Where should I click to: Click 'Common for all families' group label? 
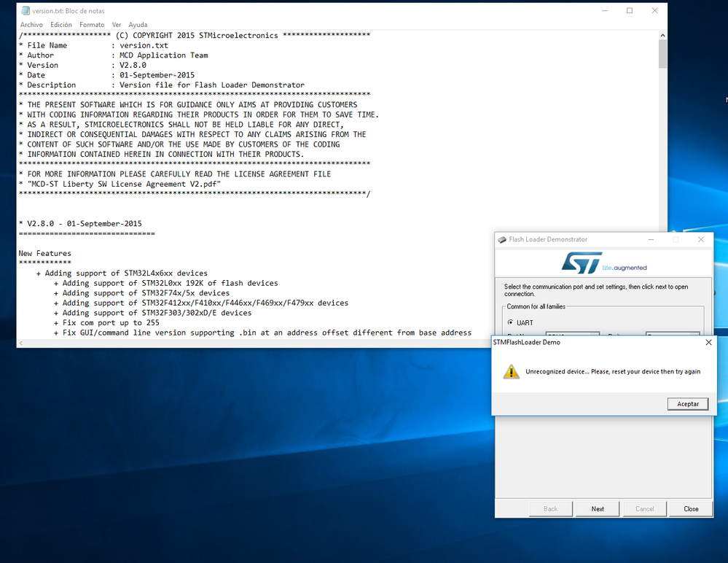tap(536, 306)
